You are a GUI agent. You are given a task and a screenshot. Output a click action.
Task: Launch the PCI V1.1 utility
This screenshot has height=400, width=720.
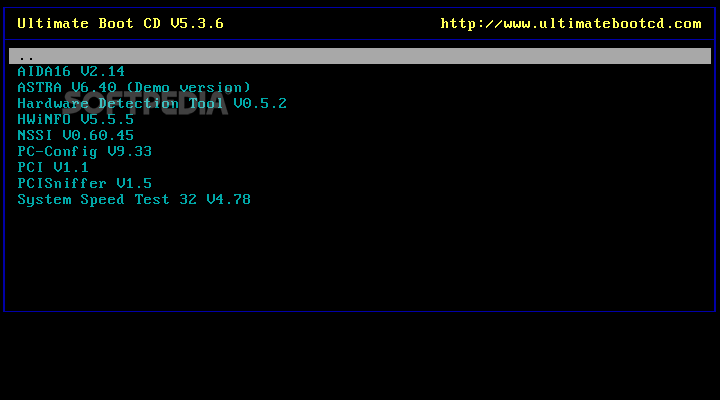53,168
